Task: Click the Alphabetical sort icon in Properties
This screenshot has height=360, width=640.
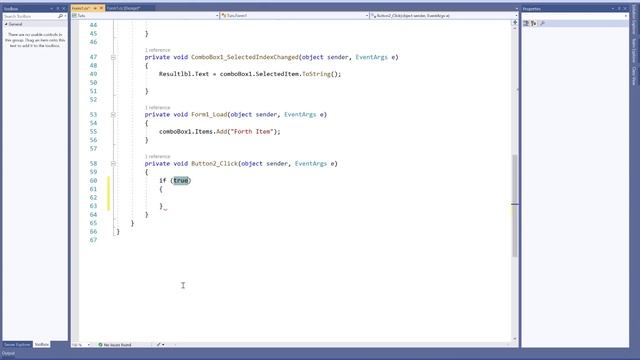Action: [x=533, y=23]
